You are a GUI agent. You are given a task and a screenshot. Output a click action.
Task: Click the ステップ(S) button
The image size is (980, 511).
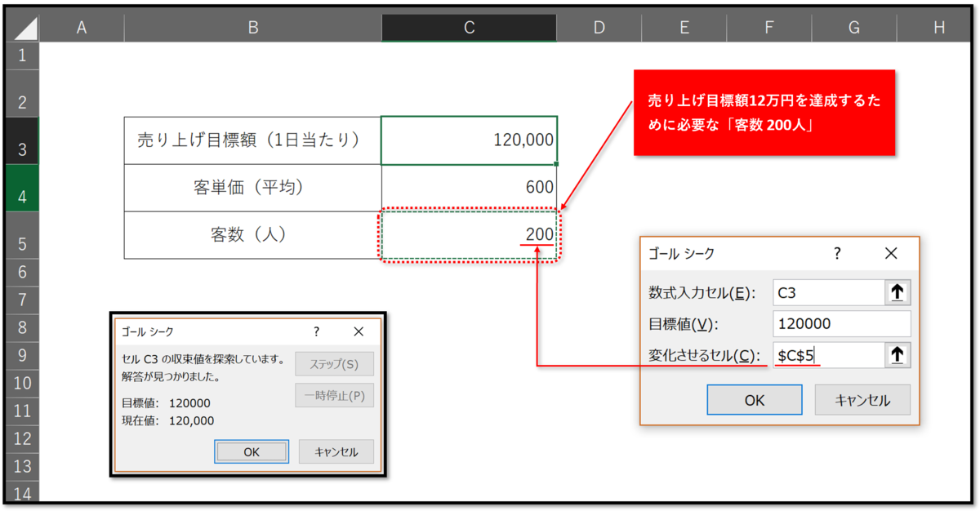pos(335,364)
